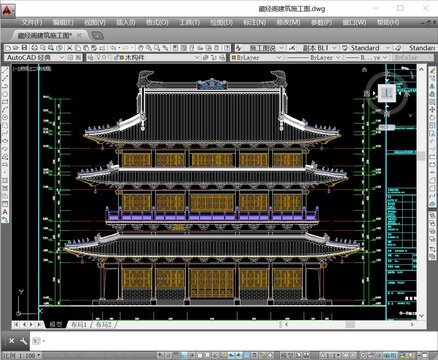Open the 文件(F) menu

[32, 22]
